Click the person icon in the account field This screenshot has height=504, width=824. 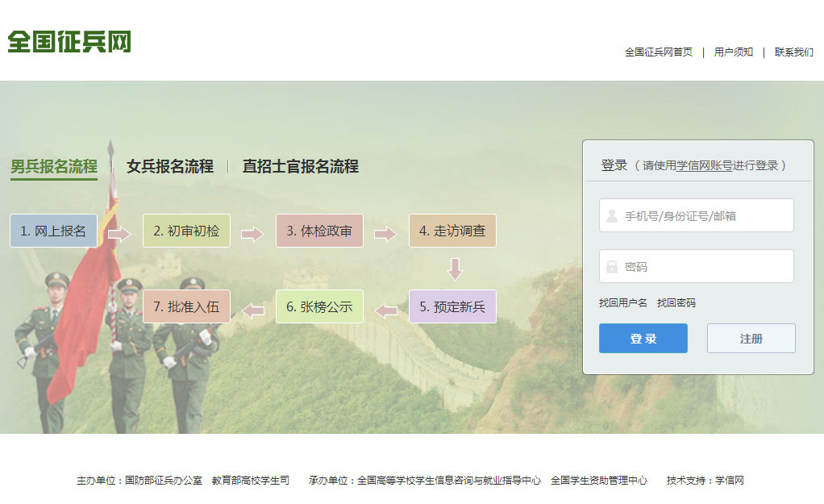(610, 215)
